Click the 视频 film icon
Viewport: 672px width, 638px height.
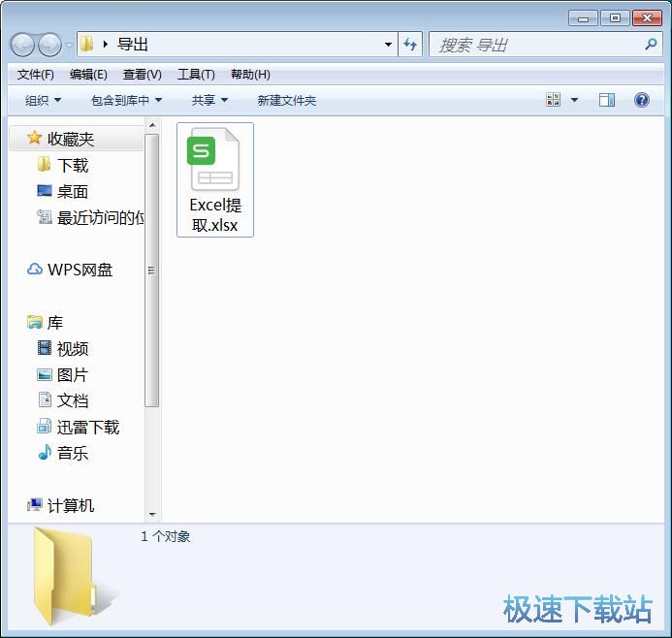click(x=45, y=348)
